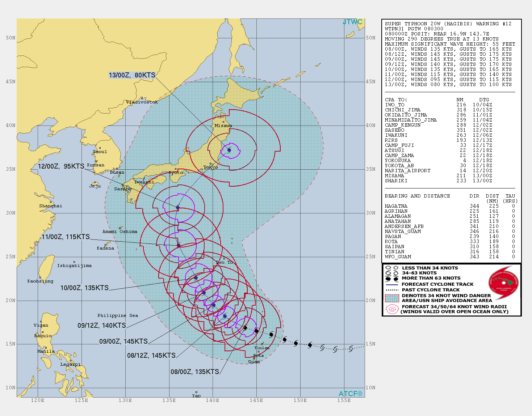Click the 140E longitude label on the bottom axis
The image size is (532, 416).
[x=213, y=400]
